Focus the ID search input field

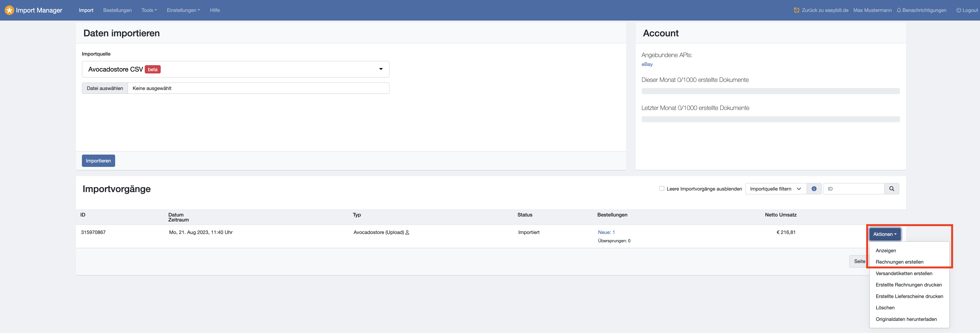tap(853, 189)
